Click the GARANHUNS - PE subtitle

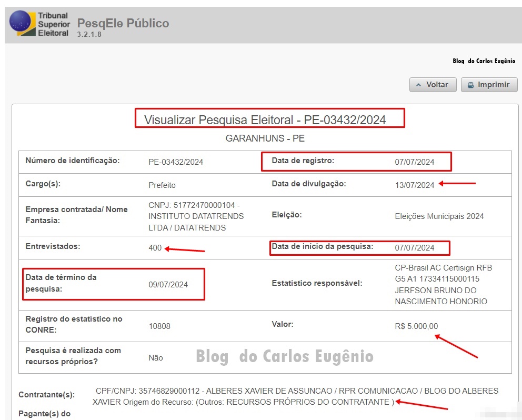[265, 138]
